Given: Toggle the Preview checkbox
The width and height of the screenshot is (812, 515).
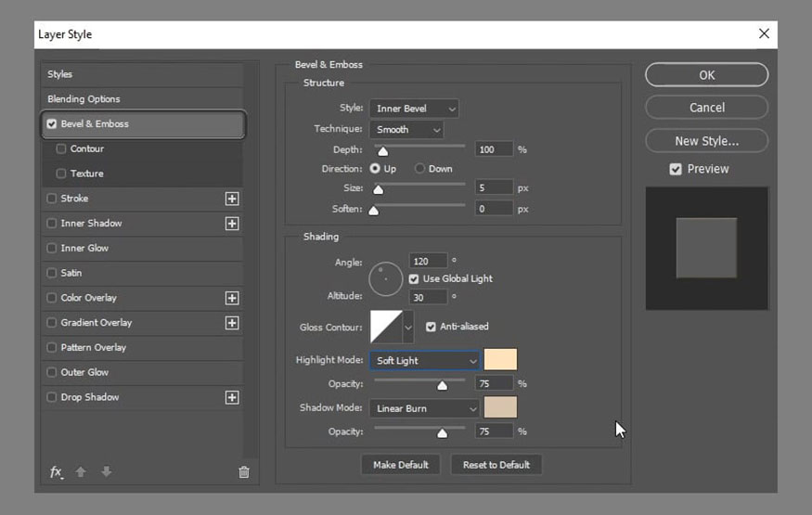Looking at the screenshot, I should 676,169.
